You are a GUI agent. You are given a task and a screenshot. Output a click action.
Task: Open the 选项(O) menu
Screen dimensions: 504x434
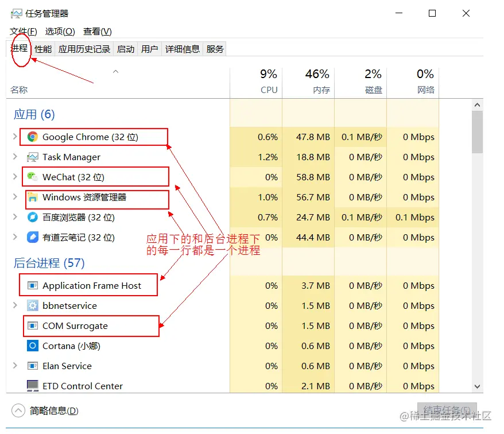click(x=60, y=31)
